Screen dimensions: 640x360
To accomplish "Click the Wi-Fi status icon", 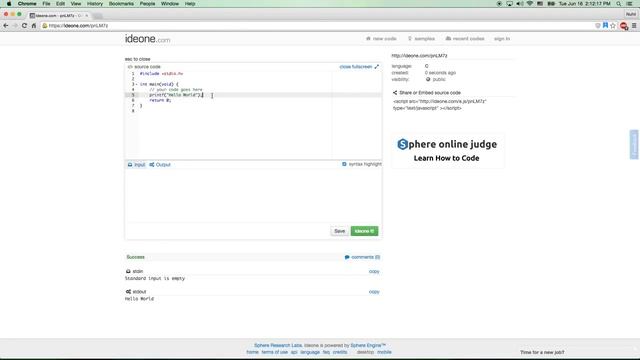I will click(530, 4).
